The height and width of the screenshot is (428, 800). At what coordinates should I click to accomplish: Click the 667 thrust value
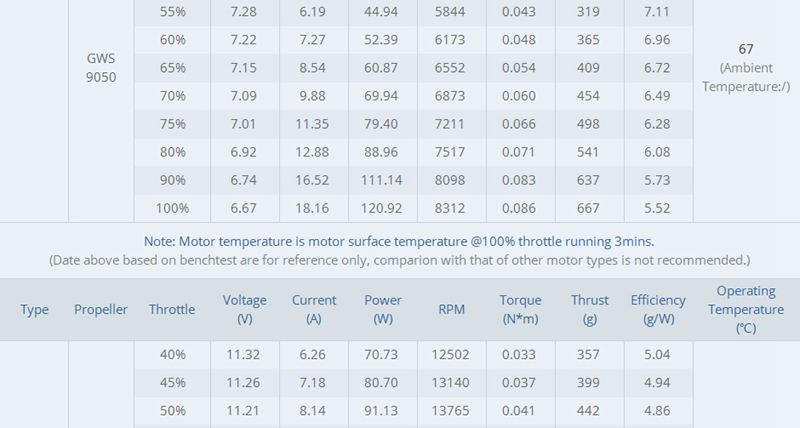[589, 208]
